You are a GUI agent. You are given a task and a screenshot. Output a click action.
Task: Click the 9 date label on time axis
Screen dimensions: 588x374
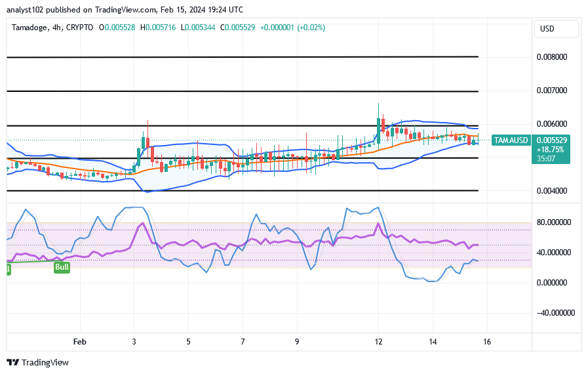[x=297, y=342]
